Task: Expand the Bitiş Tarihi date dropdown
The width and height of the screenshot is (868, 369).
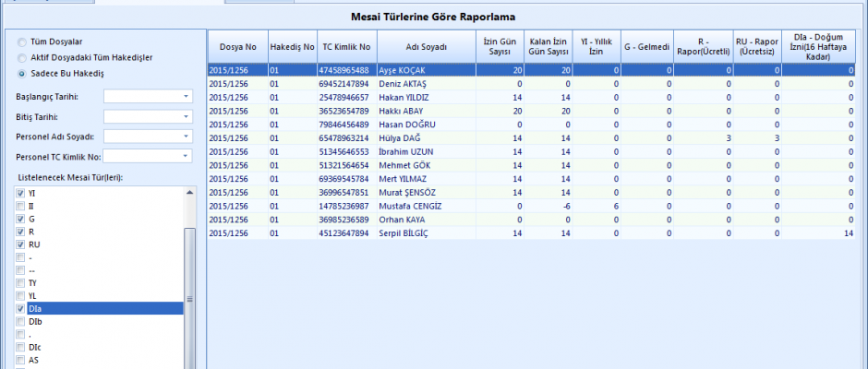Action: click(186, 116)
